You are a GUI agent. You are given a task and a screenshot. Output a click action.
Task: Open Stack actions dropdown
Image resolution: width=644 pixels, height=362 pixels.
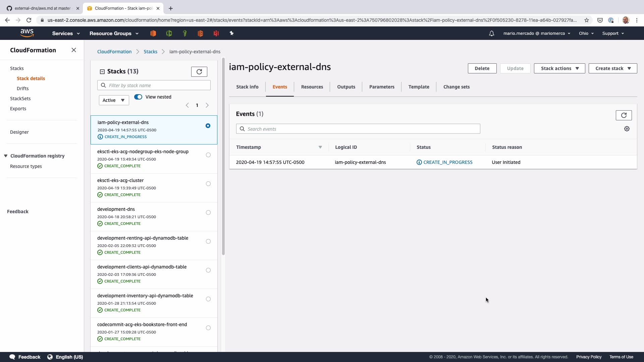(x=559, y=68)
